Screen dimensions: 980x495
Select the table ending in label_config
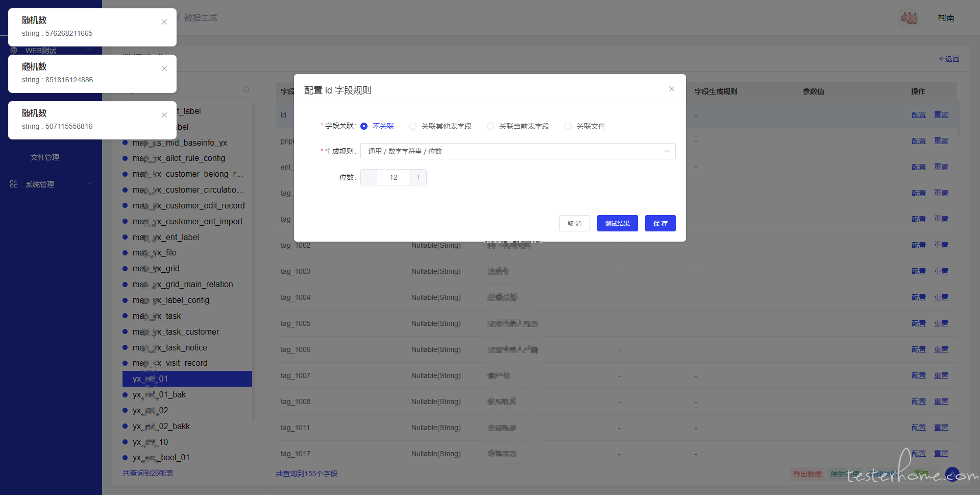[171, 300]
